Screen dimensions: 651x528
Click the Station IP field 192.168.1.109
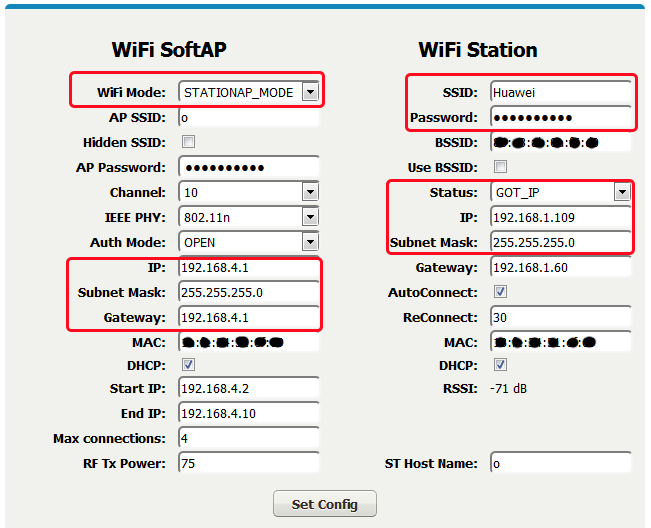point(561,217)
